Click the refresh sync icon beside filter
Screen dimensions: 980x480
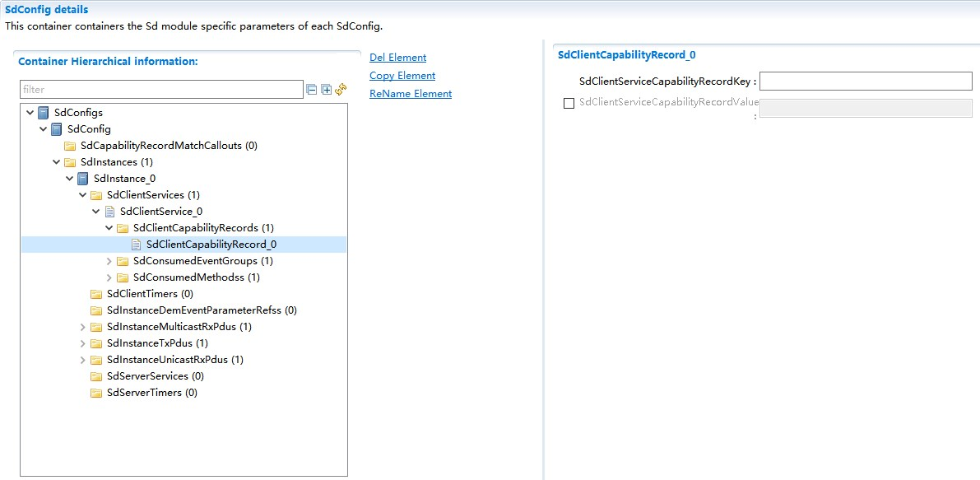pyautogui.click(x=341, y=90)
